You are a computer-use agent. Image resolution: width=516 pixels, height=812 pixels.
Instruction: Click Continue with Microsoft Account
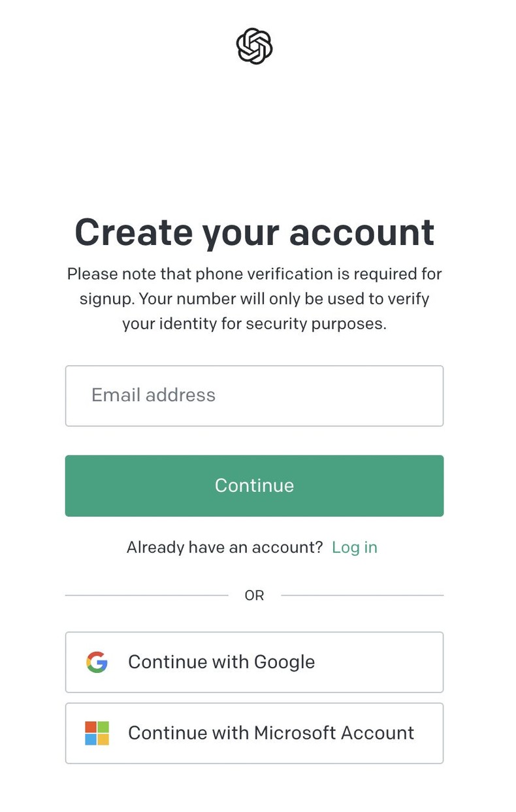(x=254, y=733)
